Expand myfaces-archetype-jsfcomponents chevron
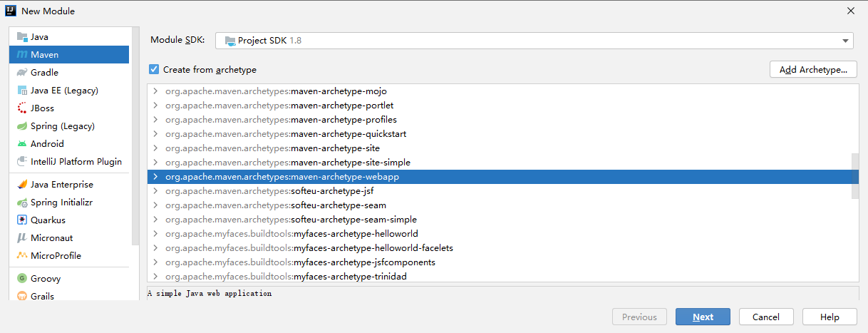The image size is (868, 333). [x=155, y=262]
